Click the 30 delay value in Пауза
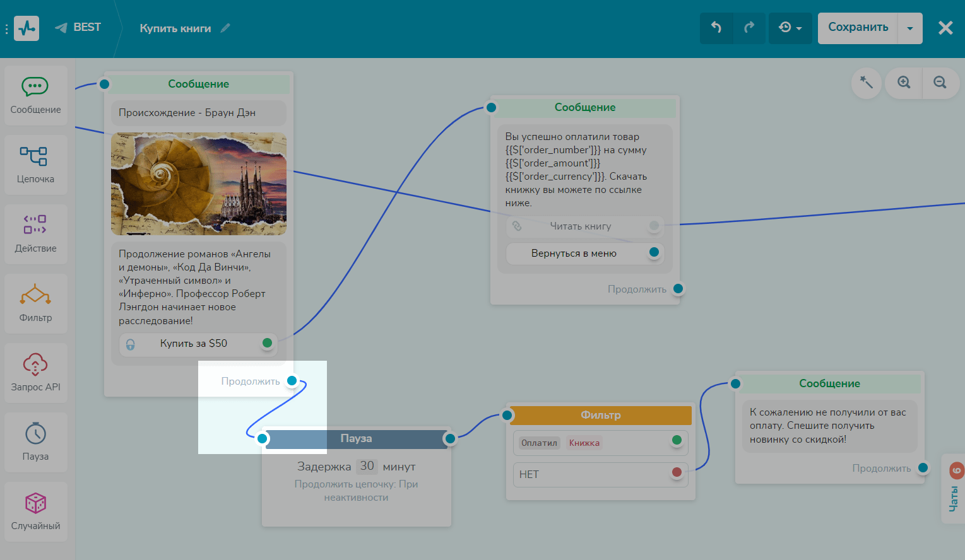 coord(367,466)
